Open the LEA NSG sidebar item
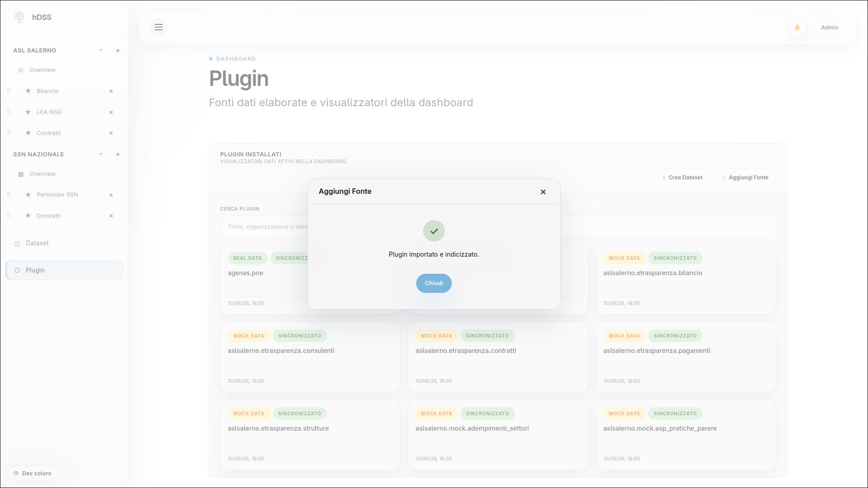The image size is (868, 488). pyautogui.click(x=49, y=112)
